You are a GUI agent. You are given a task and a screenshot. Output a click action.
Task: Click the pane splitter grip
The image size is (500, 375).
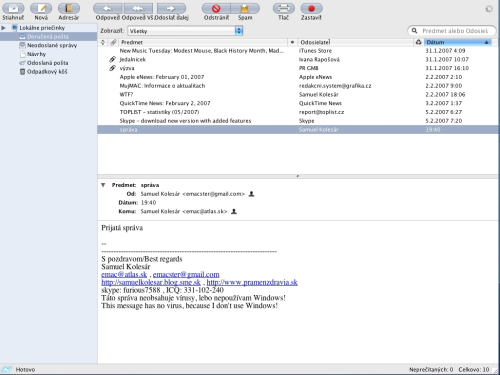[x=298, y=176]
